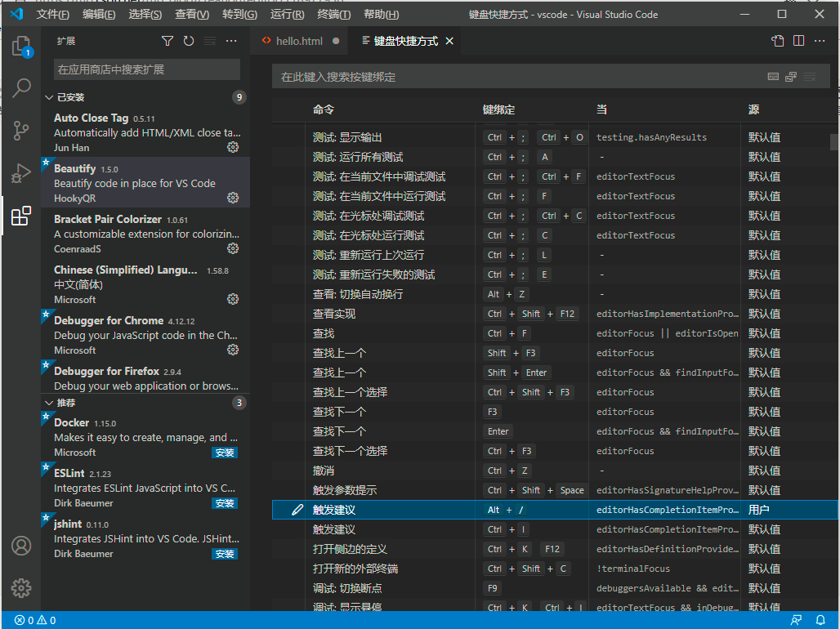Select 测试: 运行所有测试 row
This screenshot has height=629, width=840.
(555, 157)
